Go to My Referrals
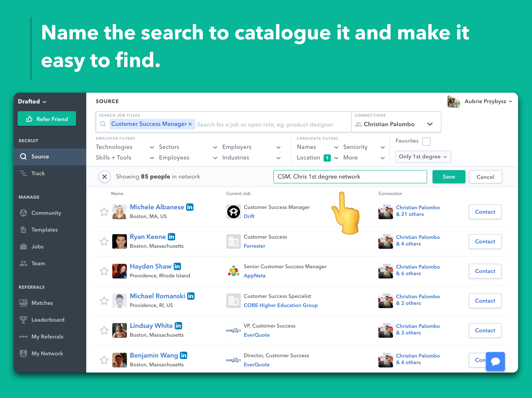The width and height of the screenshot is (532, 398). click(50, 337)
